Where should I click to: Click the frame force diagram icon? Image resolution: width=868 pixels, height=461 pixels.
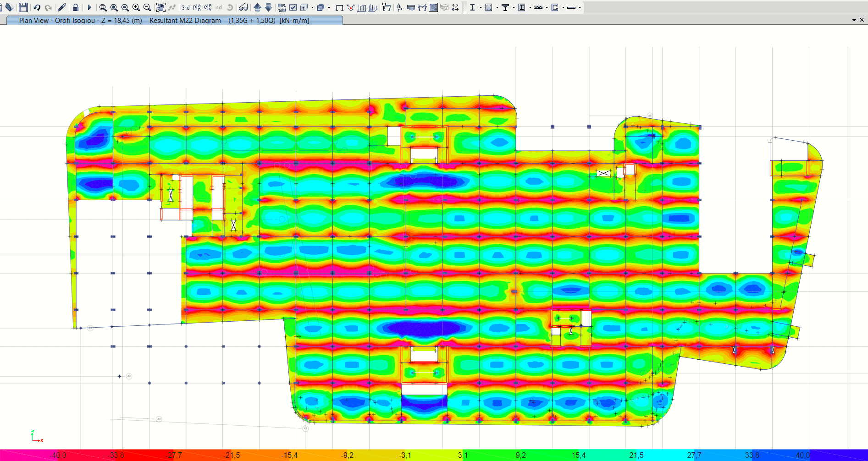pos(411,7)
